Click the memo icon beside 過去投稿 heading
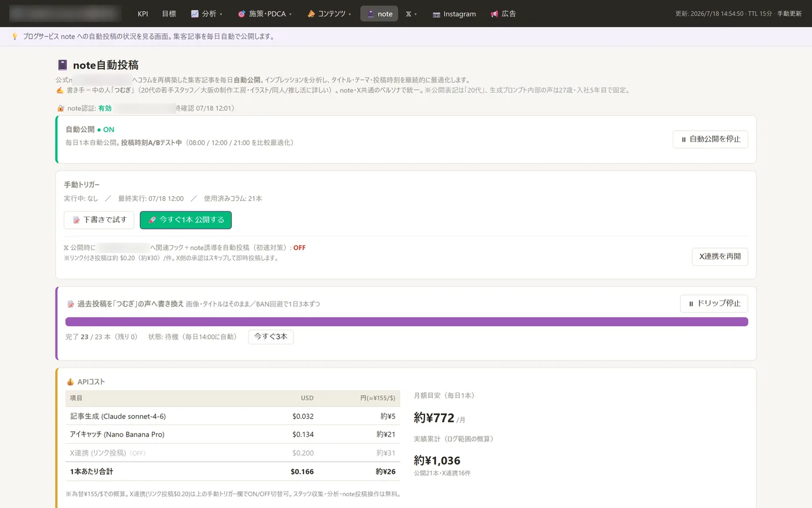The image size is (812, 508). coord(71,304)
